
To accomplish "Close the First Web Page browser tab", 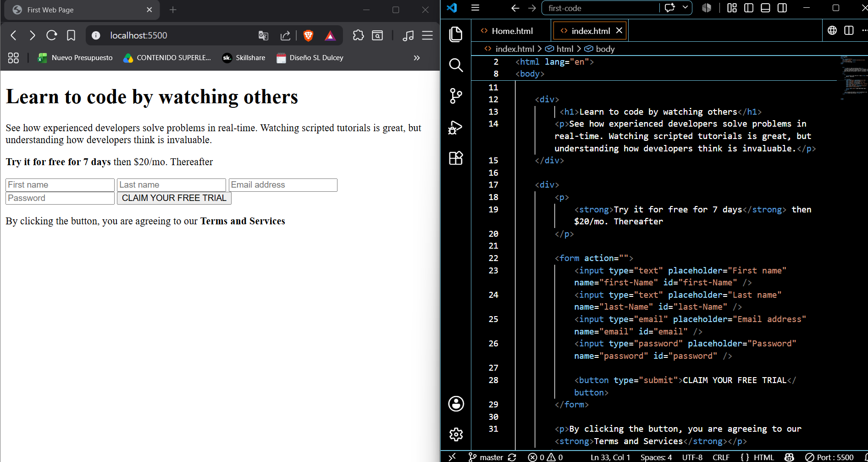I will click(149, 10).
